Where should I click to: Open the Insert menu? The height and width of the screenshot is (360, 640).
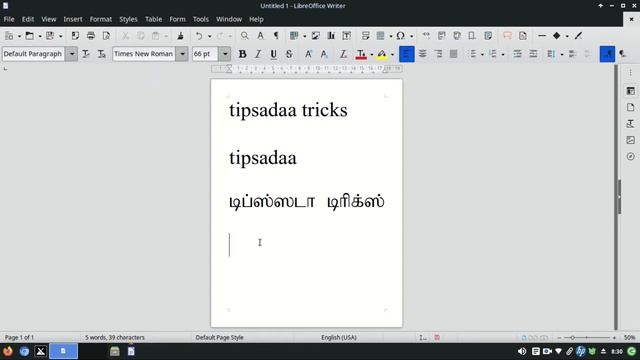click(x=73, y=19)
